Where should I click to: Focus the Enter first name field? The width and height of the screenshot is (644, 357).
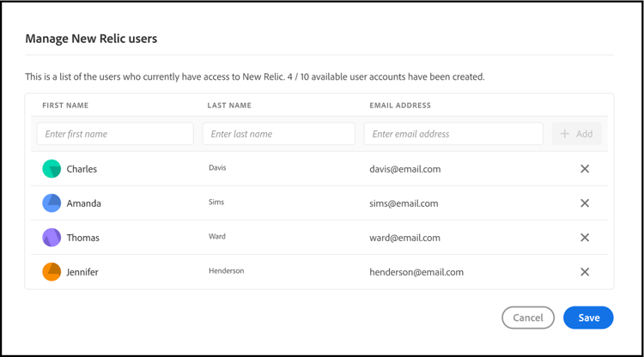coord(115,134)
